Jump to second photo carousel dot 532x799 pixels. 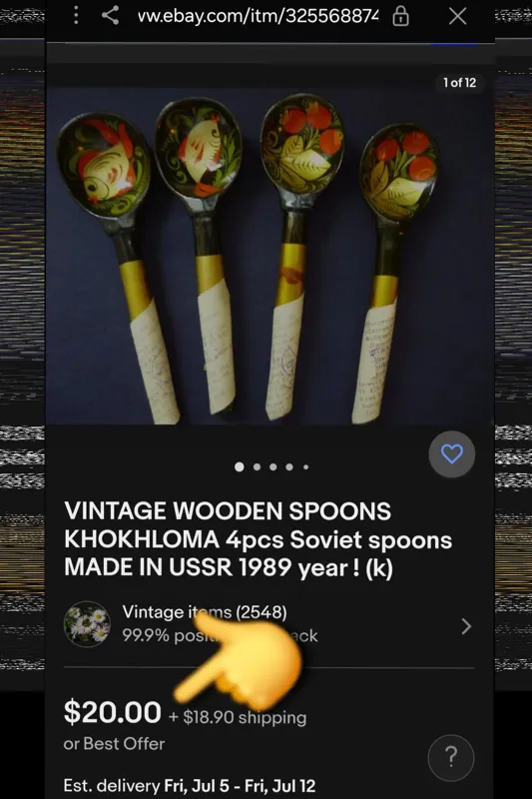(x=258, y=466)
